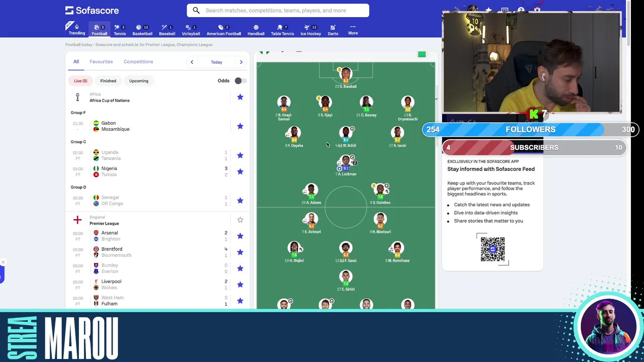This screenshot has height=362, width=644.
Task: Select player W. Ndidi in lineup
Action: pyautogui.click(x=346, y=136)
